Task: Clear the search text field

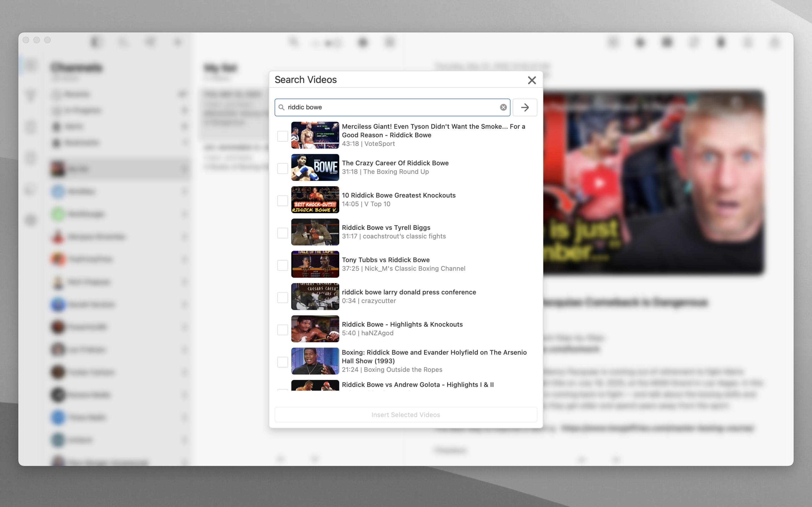Action: click(x=503, y=107)
